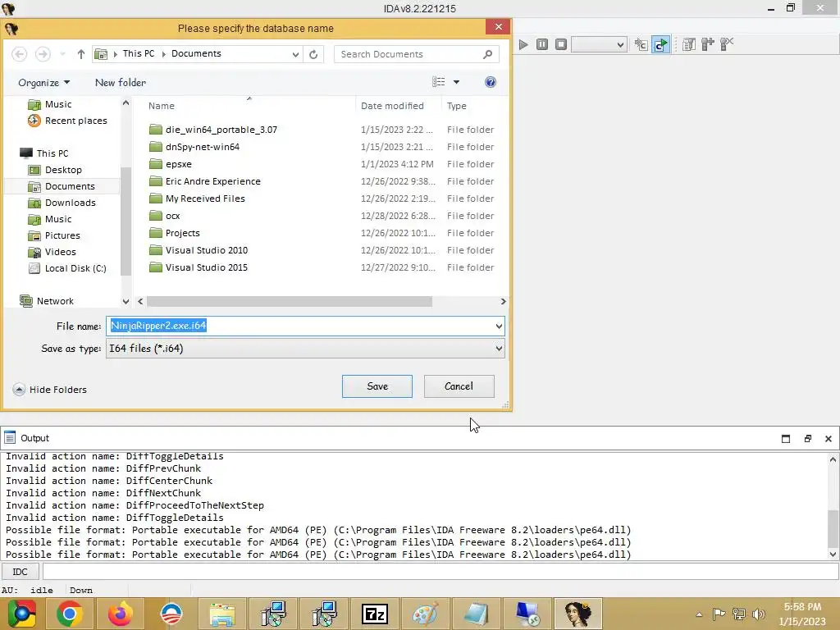Terminate the debugger process stop icon
Image resolution: width=840 pixels, height=630 pixels.
[561, 44]
